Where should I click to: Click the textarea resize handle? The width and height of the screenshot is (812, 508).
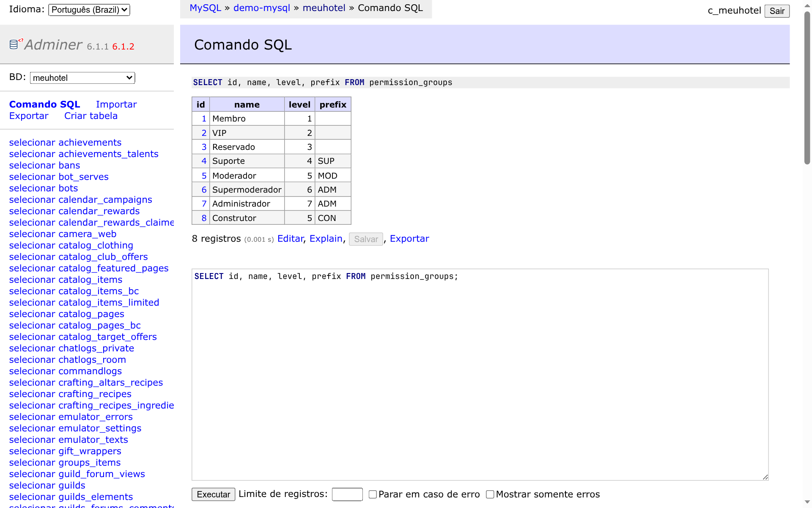click(765, 477)
